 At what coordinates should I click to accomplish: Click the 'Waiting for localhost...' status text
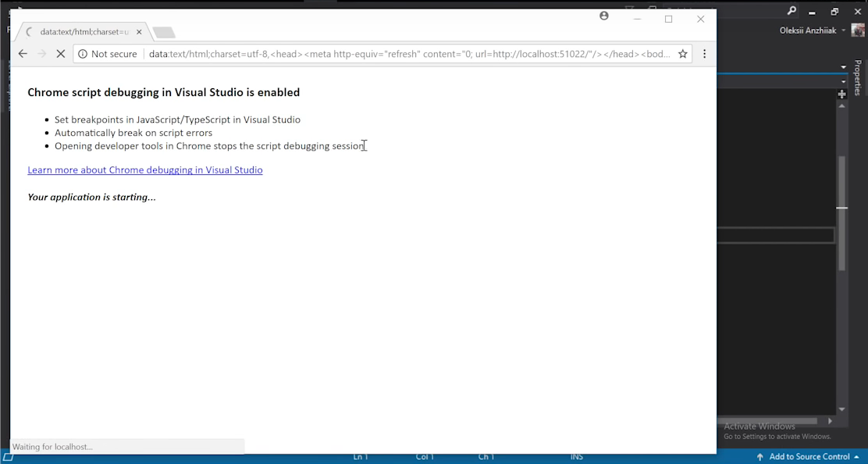tap(52, 447)
